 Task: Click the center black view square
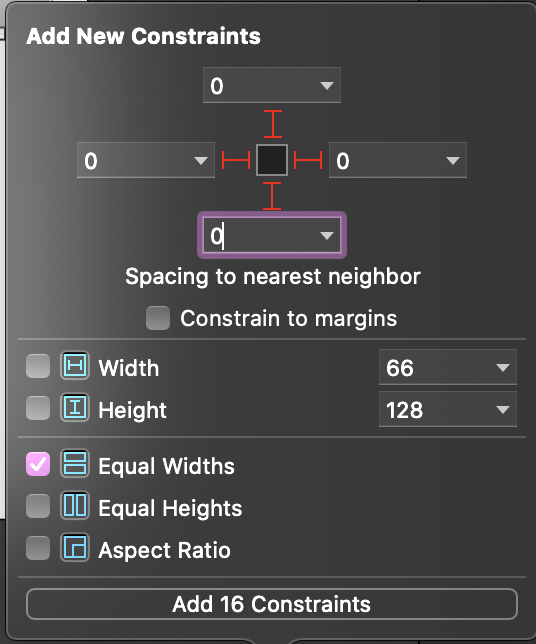point(272,160)
